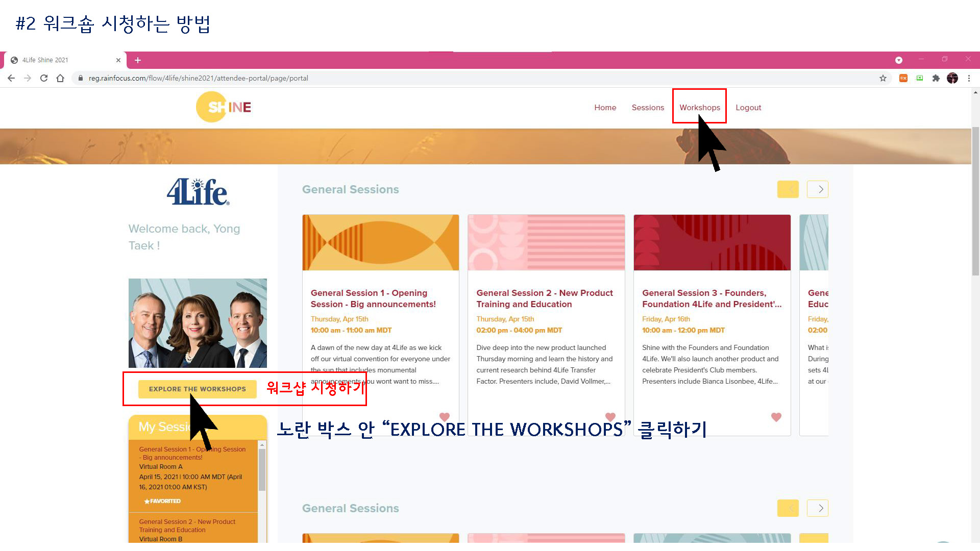Favorite General Session 1 heart
Viewport: 980px width, 551px height.
coord(445,417)
